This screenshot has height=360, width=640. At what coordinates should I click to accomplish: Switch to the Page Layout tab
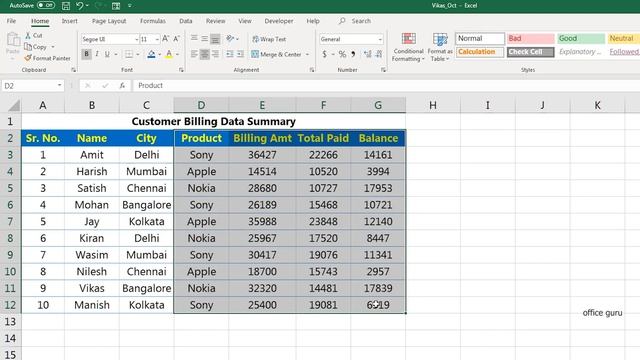[x=109, y=21]
